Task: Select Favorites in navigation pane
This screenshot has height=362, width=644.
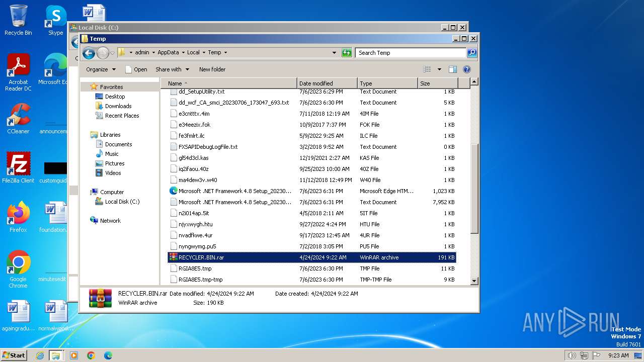Action: pos(111,87)
